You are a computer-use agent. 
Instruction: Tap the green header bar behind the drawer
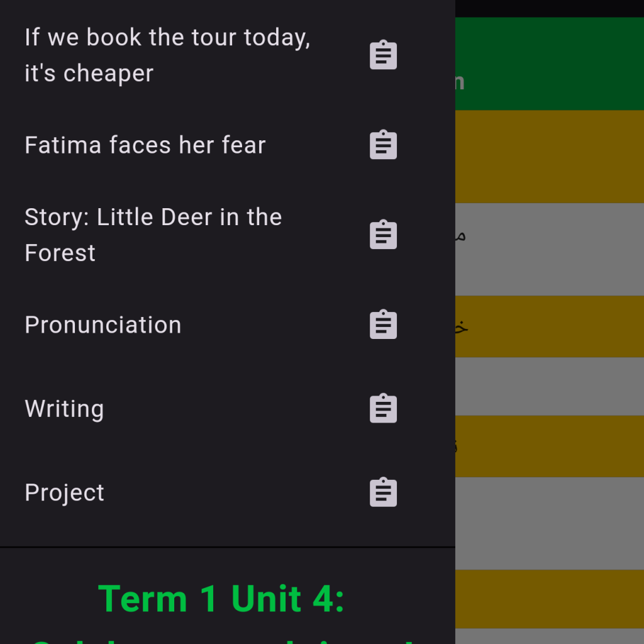(x=549, y=64)
